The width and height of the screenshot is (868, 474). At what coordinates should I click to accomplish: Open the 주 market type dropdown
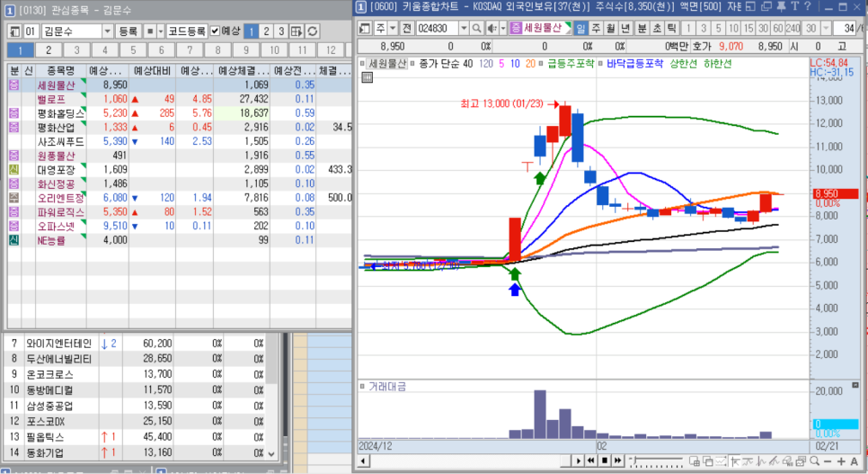[393, 28]
